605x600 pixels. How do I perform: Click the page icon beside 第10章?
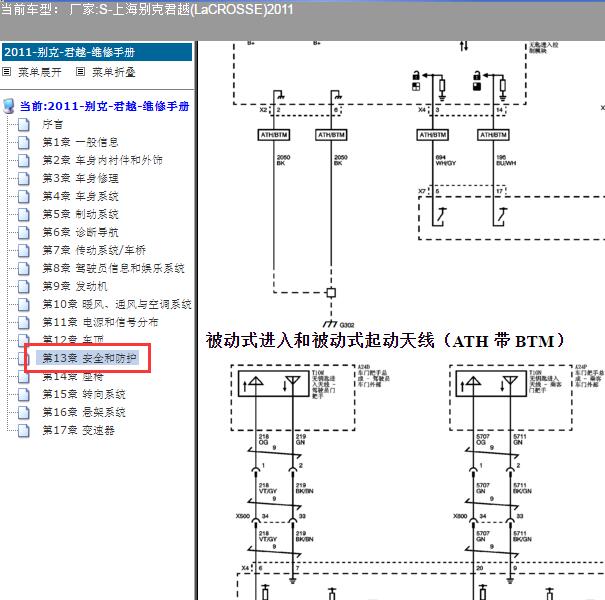click(x=24, y=304)
